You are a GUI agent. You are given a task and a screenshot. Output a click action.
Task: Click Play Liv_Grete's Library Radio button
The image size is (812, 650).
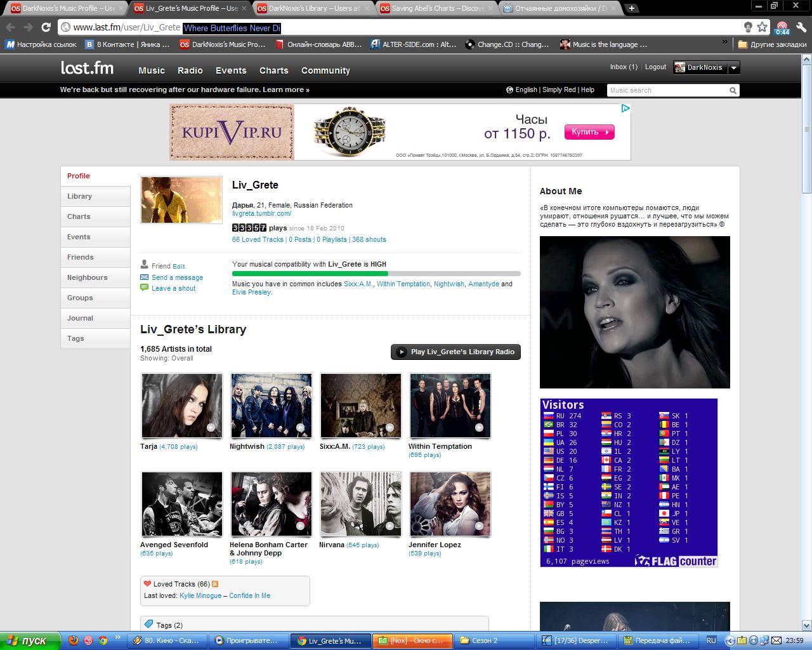(x=455, y=352)
